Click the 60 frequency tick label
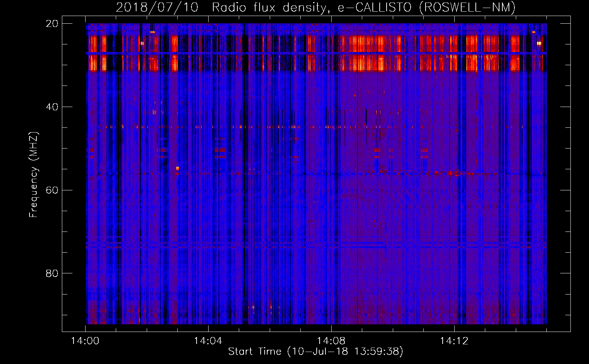The image size is (589, 364). pyautogui.click(x=52, y=190)
